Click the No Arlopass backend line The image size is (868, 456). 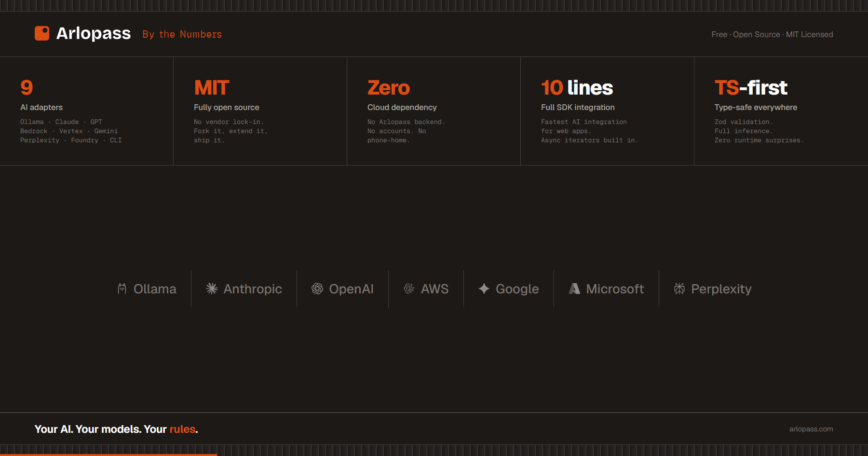pyautogui.click(x=406, y=122)
